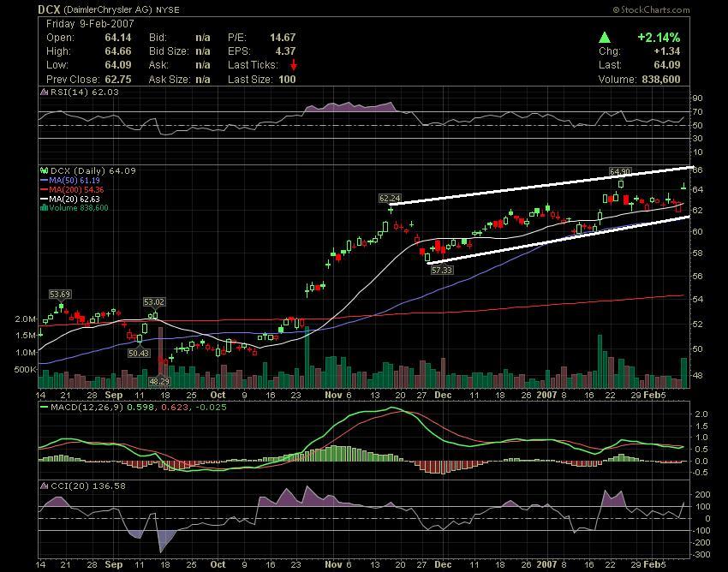Click the DaimlerChrysler AG company name
Screen dimensions: 728x572
pos(108,9)
